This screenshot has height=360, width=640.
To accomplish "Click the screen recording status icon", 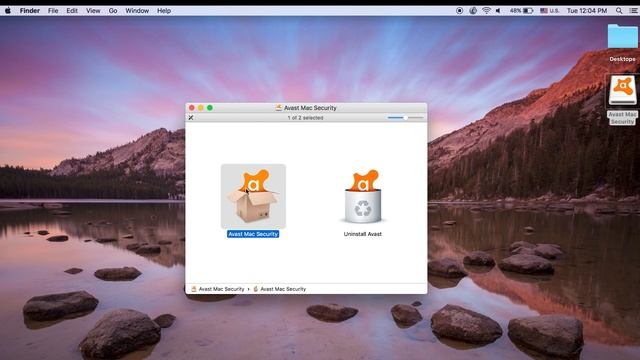I will point(459,11).
